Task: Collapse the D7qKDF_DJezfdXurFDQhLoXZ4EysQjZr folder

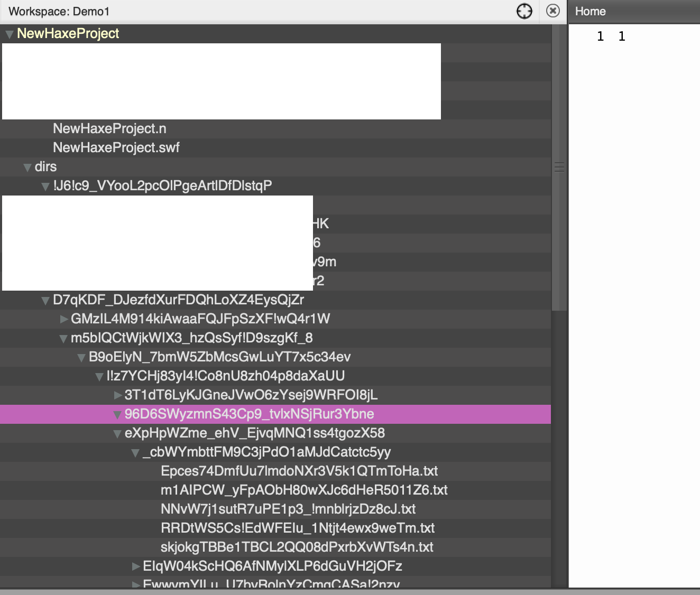Action: click(x=45, y=300)
